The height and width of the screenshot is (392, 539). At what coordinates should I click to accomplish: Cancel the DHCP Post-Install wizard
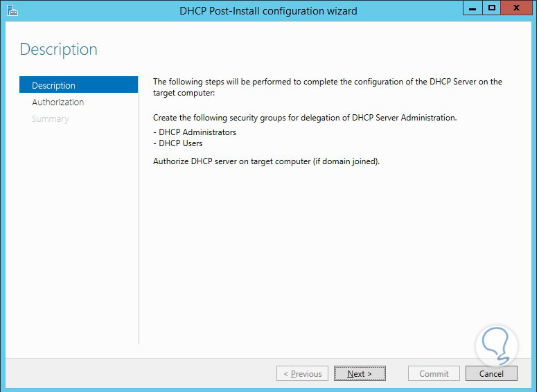tap(491, 373)
